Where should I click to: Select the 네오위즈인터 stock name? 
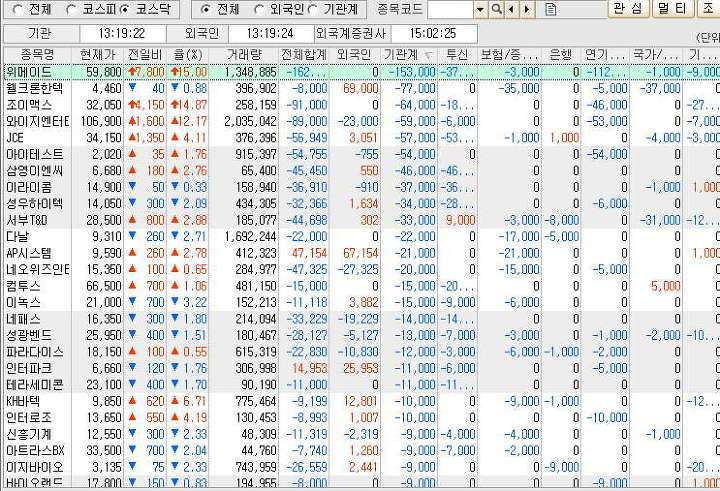(38, 270)
